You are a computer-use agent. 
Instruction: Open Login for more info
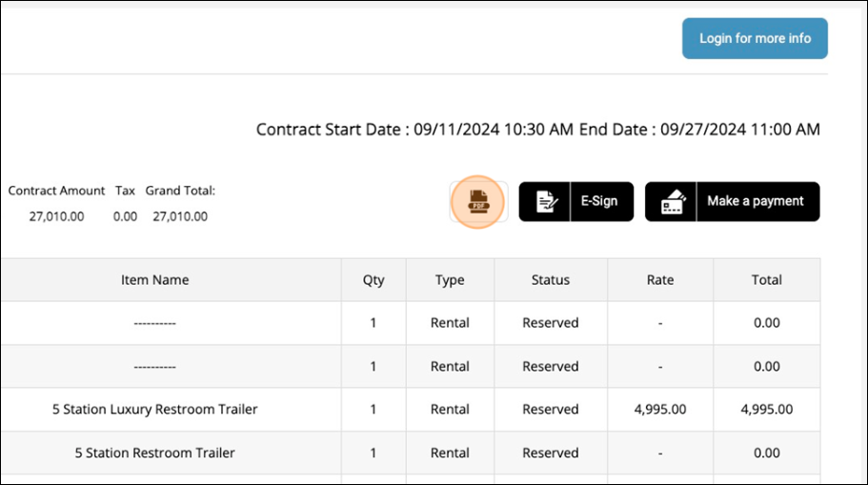click(x=755, y=39)
